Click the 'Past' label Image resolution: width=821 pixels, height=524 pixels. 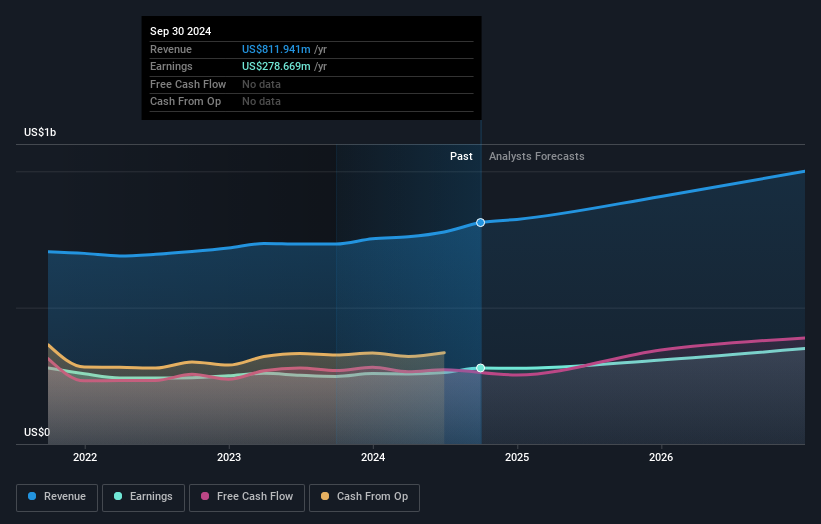pyautogui.click(x=461, y=156)
